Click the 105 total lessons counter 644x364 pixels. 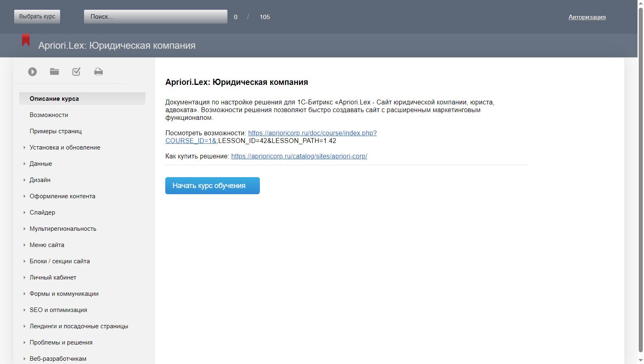pos(265,17)
